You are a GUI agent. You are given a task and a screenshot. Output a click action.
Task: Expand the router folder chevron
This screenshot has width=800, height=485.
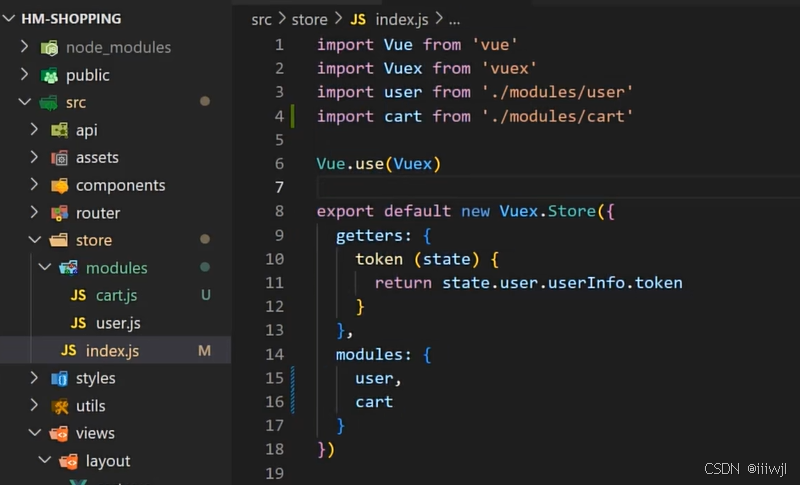(34, 212)
